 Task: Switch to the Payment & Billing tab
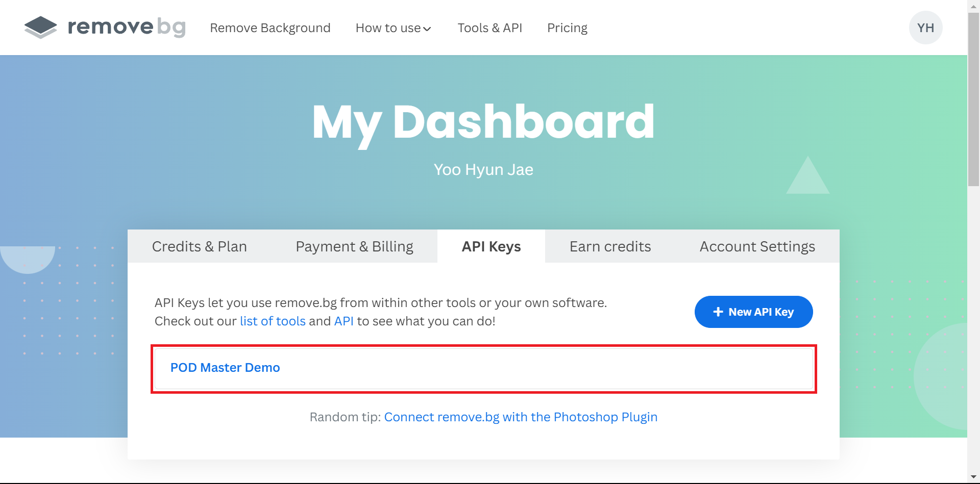[354, 246]
